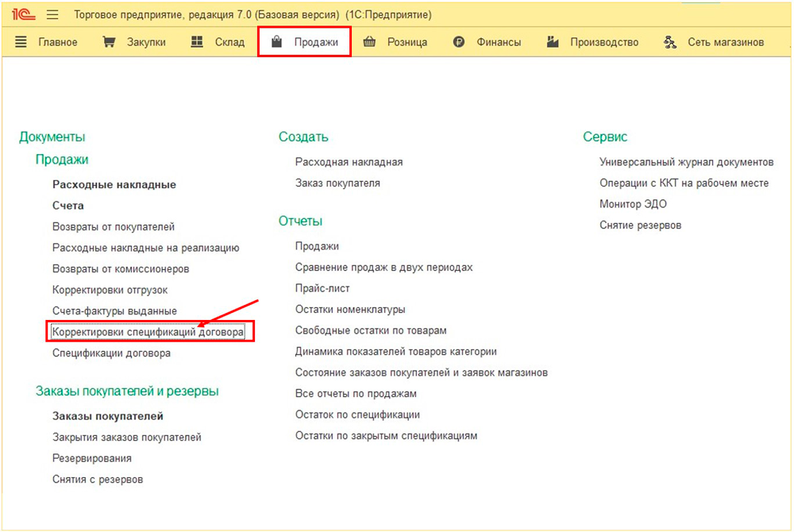Open Расходные накладные documents list
The height and width of the screenshot is (532, 794).
114,184
